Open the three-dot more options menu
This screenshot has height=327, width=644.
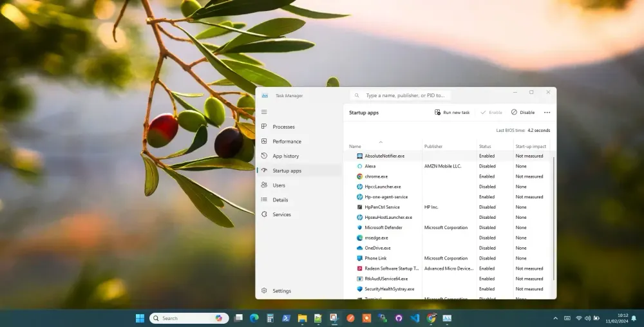pyautogui.click(x=547, y=113)
